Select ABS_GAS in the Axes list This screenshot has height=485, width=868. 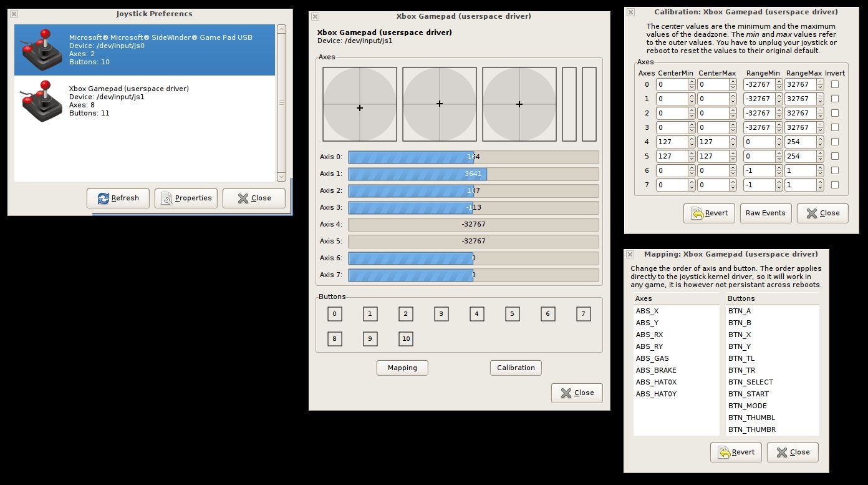click(652, 358)
